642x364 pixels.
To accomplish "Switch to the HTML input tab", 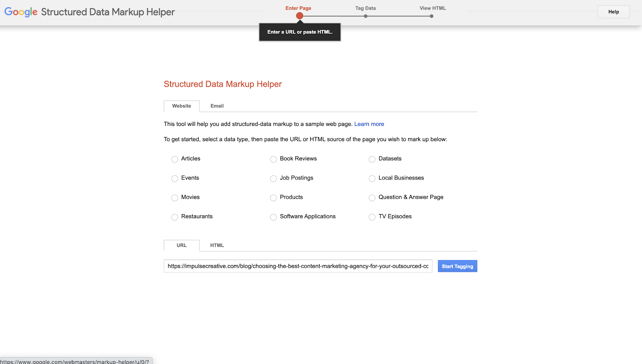I will pos(217,245).
